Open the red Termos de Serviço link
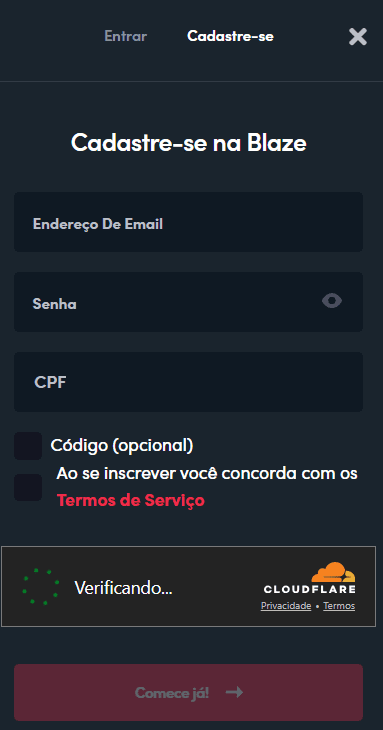383x730 pixels. [131, 500]
